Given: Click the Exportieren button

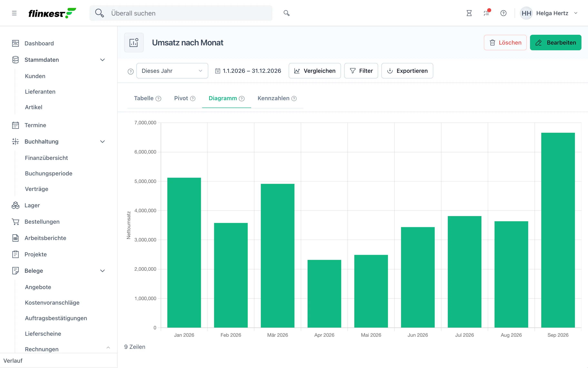Looking at the screenshot, I should (407, 71).
